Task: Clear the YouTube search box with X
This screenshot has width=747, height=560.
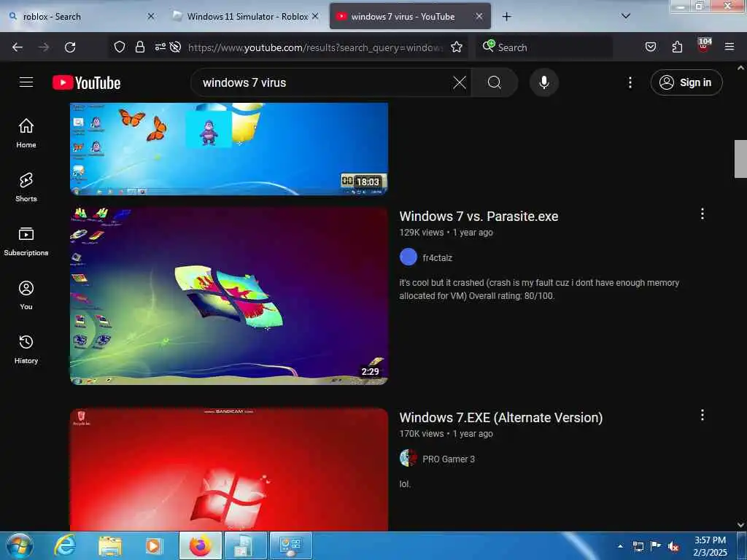Action: 460,83
